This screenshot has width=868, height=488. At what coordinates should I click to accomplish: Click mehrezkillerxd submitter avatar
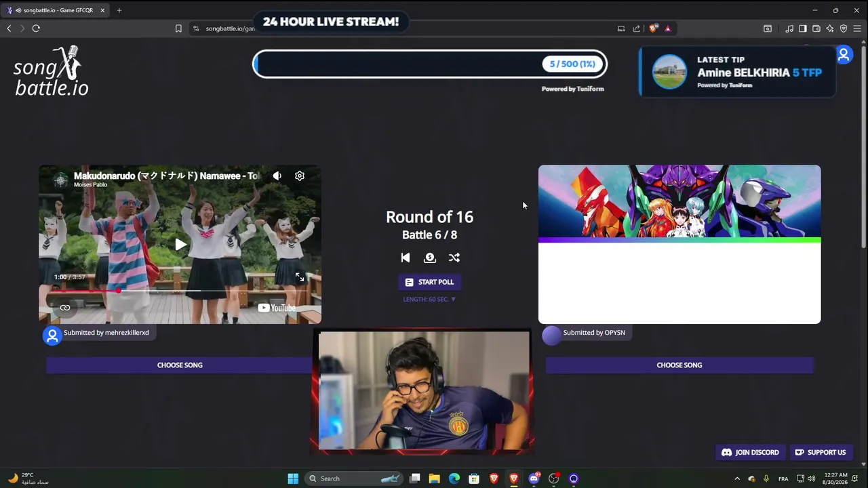coord(52,335)
